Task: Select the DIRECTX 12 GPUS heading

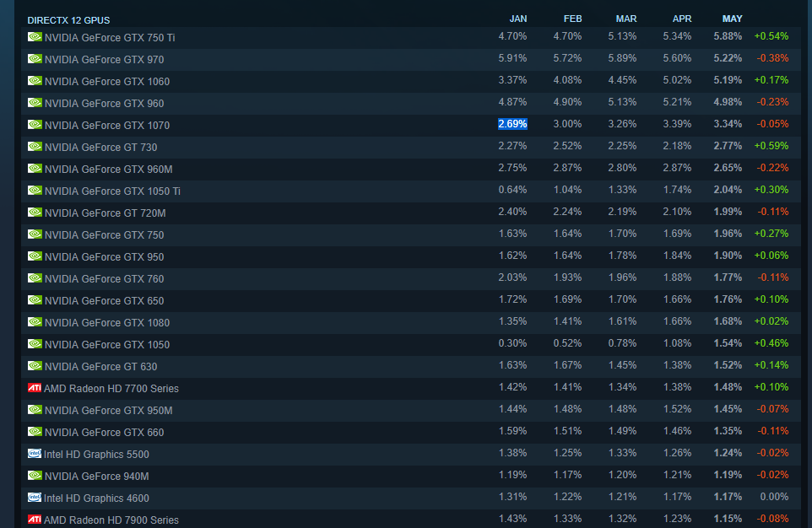Action: tap(68, 19)
